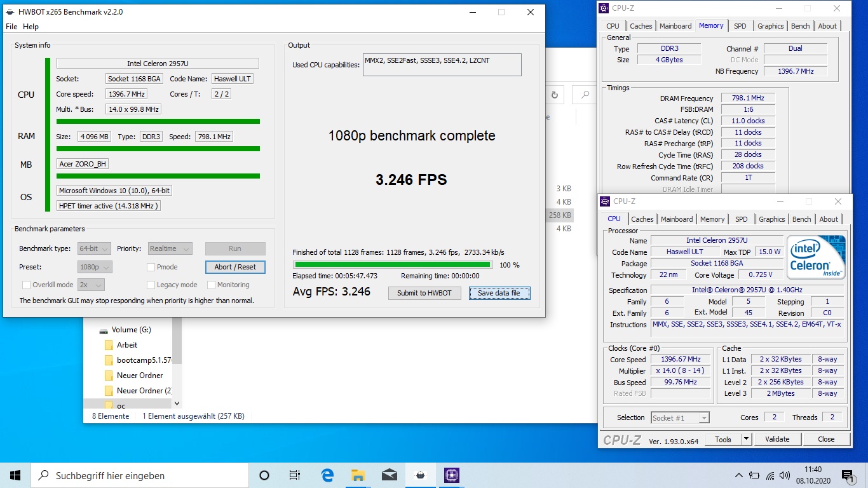Open Mainboard tab in CPU window

tap(677, 219)
